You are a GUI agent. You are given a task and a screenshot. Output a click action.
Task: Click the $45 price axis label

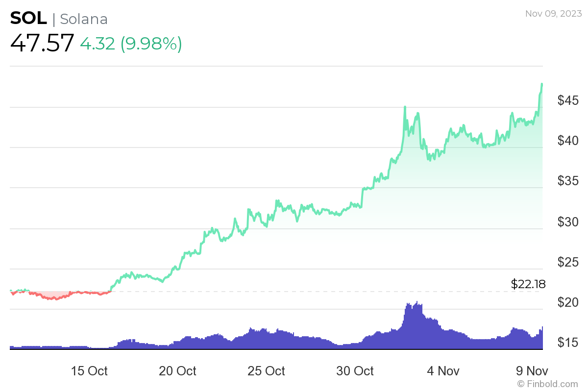[569, 100]
